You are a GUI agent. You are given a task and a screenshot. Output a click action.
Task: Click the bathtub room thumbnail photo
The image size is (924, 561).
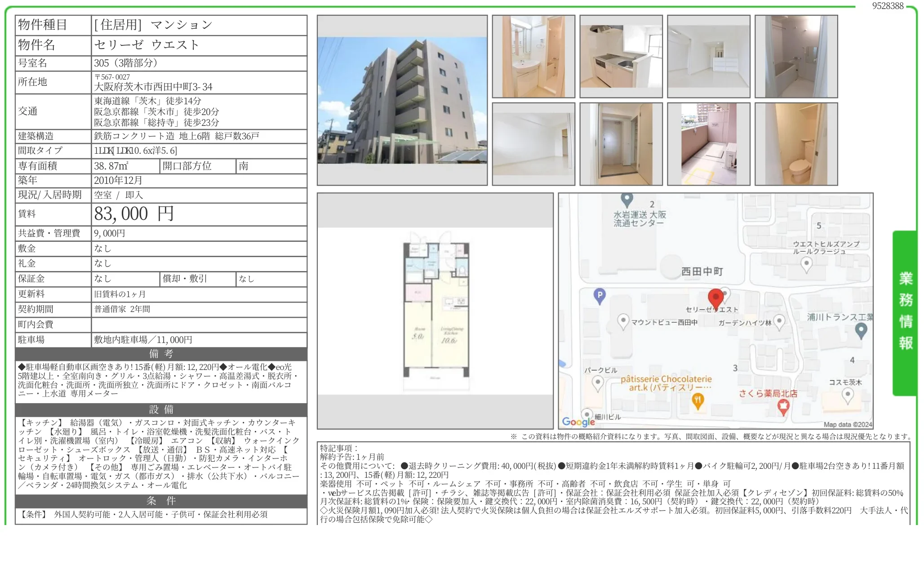pyautogui.click(x=796, y=57)
